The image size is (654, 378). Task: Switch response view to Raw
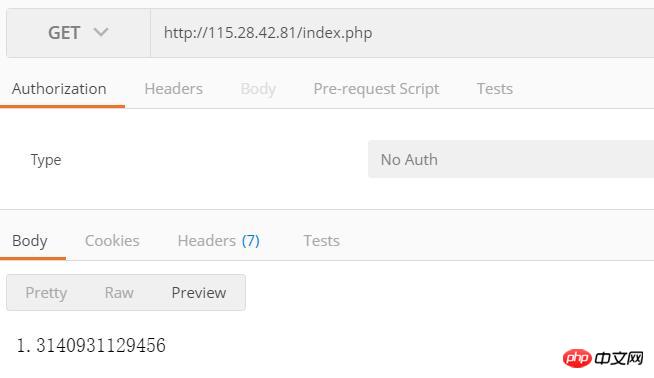(119, 292)
